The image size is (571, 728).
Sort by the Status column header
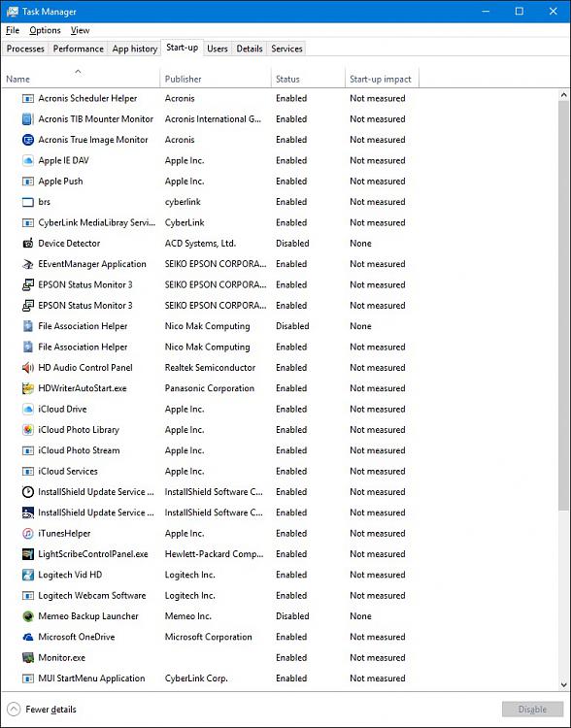(x=309, y=79)
